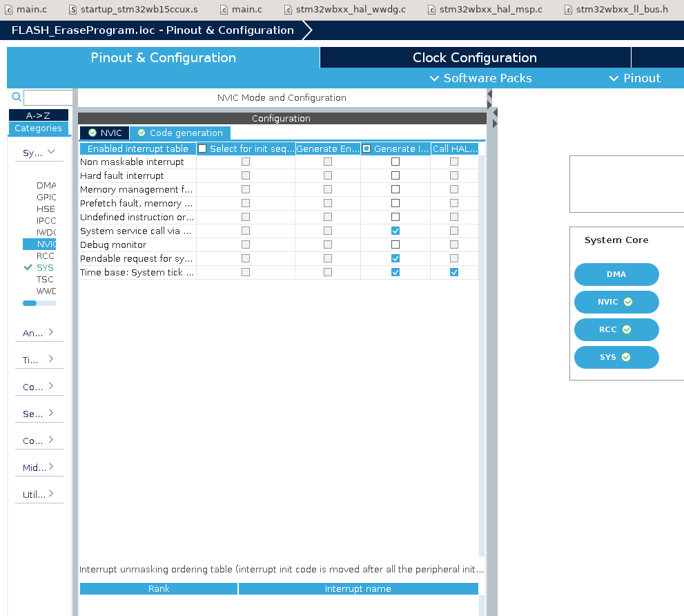
Task: Check 'Select for init seq...' for Time base row
Action: click(x=246, y=272)
